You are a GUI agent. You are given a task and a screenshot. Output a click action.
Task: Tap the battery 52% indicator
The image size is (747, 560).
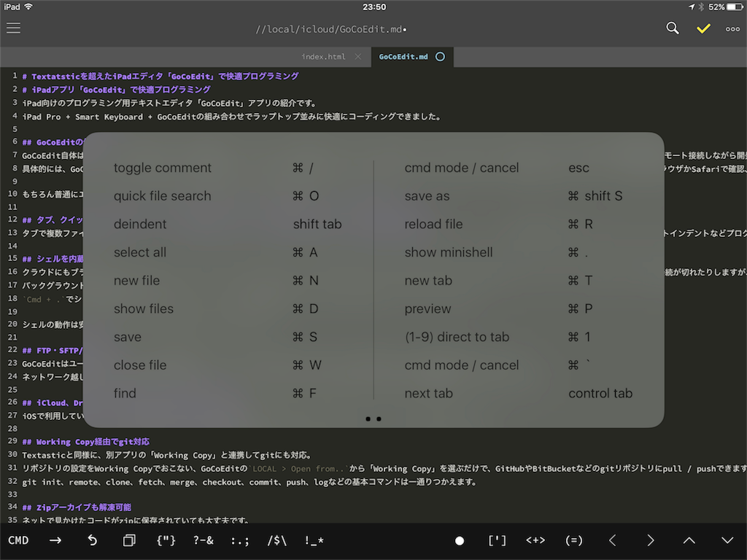pyautogui.click(x=725, y=7)
